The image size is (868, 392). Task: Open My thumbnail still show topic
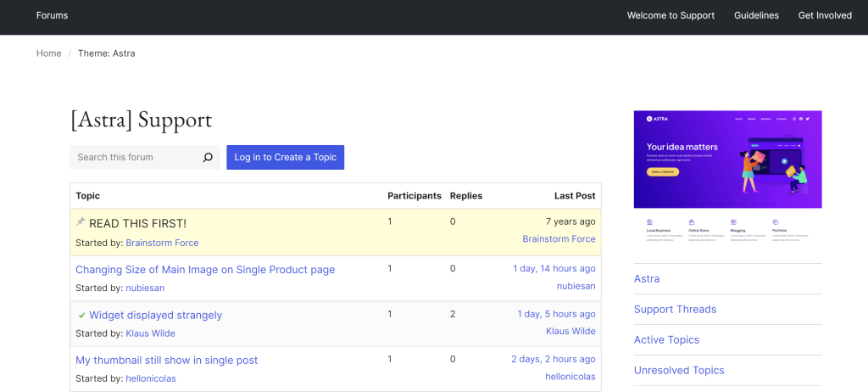click(x=166, y=360)
